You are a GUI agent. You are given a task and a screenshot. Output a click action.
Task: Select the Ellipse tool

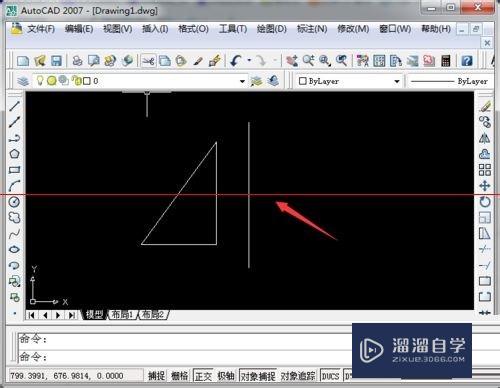click(x=14, y=249)
